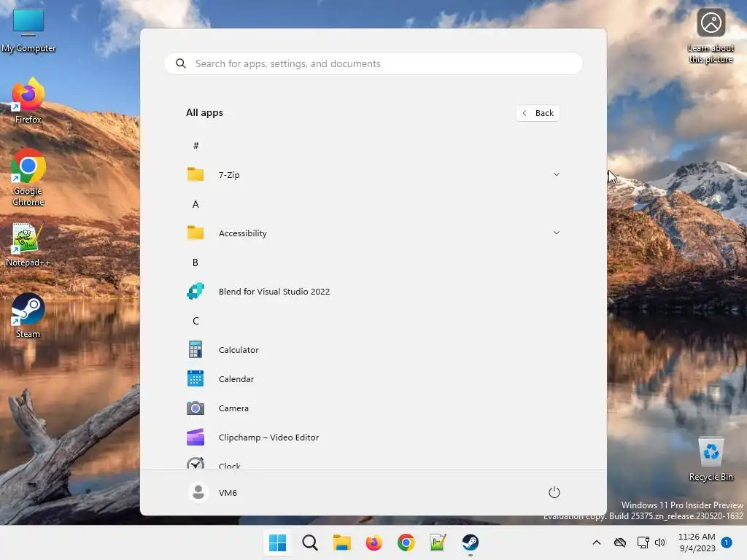Select the Google Chrome desktop shortcut
The height and width of the screenshot is (560, 747).
point(28,177)
